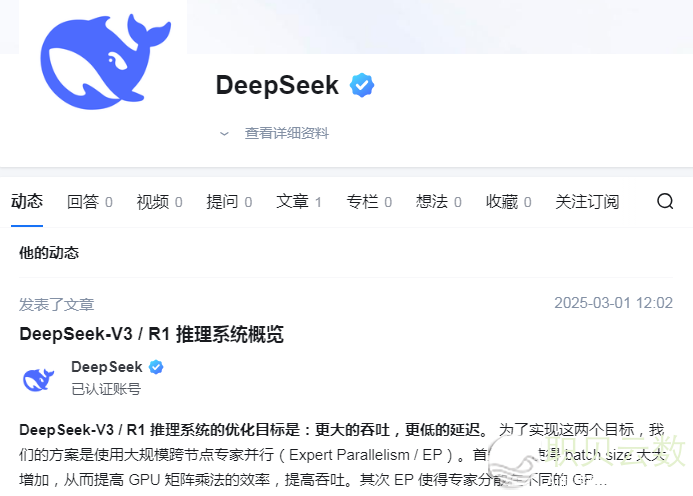The width and height of the screenshot is (693, 496).
Task: Open the 文章 tab with one article
Action: coord(299,202)
